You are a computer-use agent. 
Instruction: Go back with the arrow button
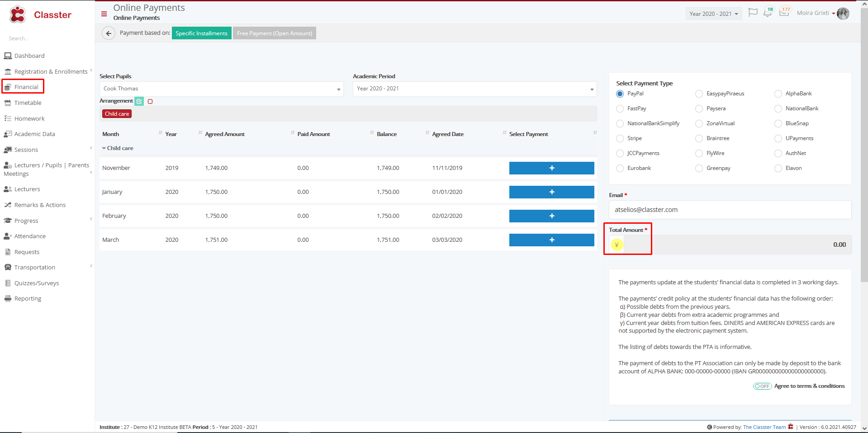[x=109, y=33]
